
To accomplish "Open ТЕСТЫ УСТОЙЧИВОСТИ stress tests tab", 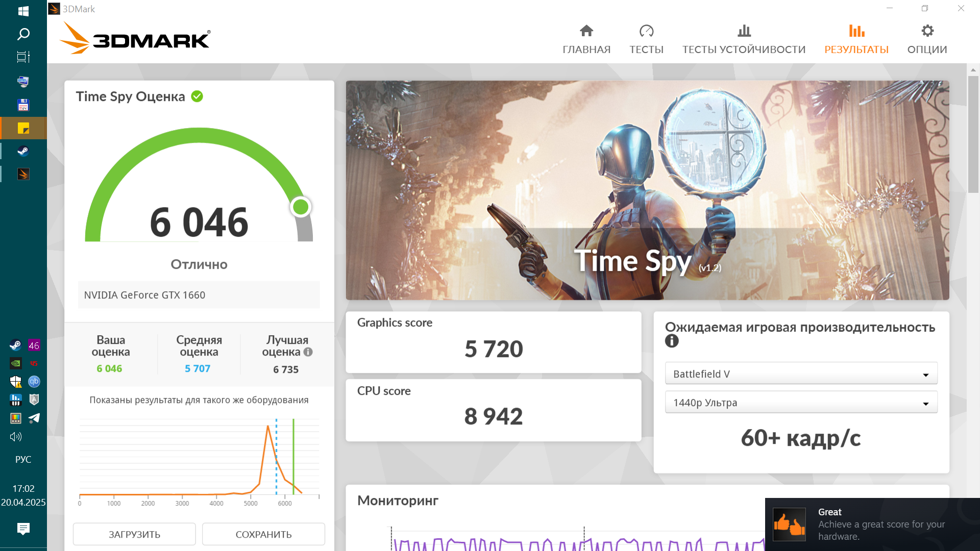I will pos(744,39).
